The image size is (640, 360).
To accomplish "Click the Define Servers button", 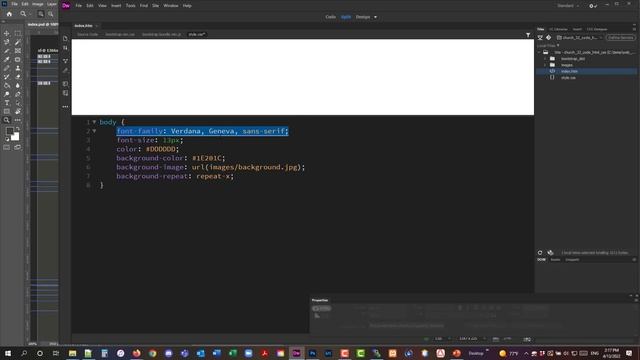I will click(621, 38).
